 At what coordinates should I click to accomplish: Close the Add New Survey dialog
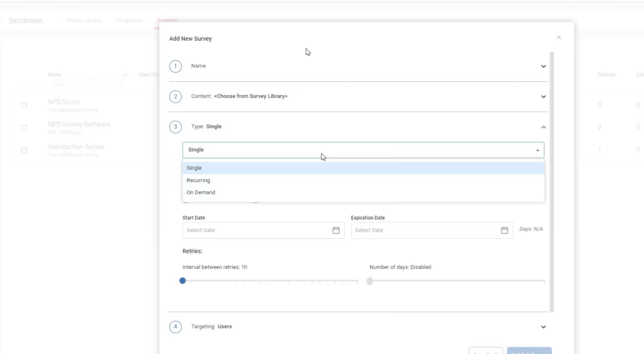(558, 38)
